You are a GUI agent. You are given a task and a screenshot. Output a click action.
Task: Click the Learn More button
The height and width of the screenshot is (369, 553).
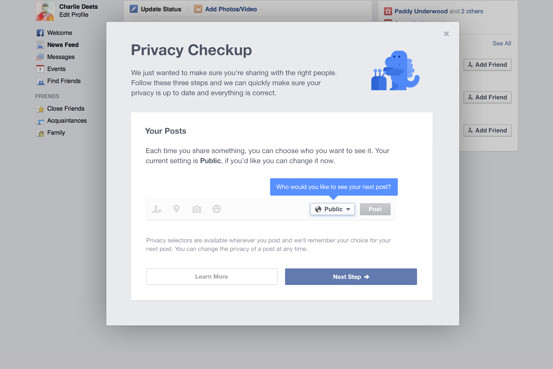point(212,277)
